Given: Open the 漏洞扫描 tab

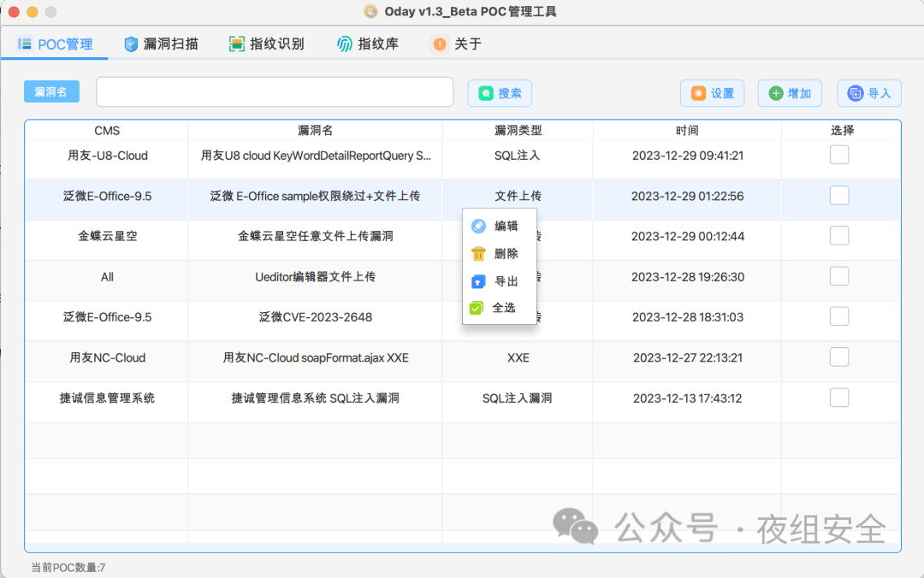Looking at the screenshot, I should [x=161, y=44].
